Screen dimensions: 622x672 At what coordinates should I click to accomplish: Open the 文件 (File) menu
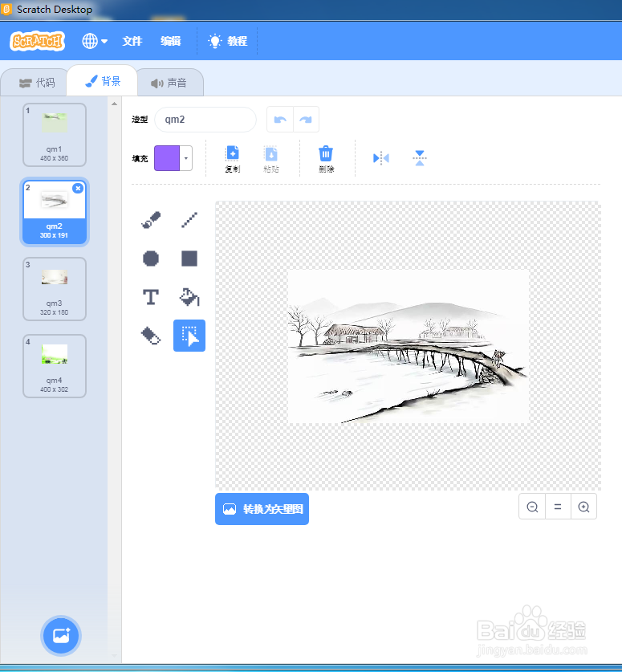click(x=132, y=41)
